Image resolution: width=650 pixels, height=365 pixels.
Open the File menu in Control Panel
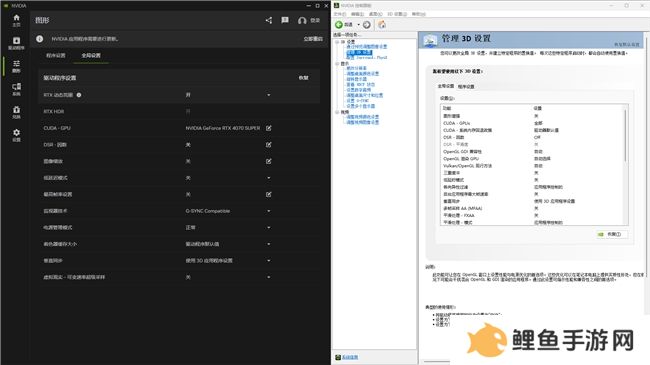click(x=340, y=14)
